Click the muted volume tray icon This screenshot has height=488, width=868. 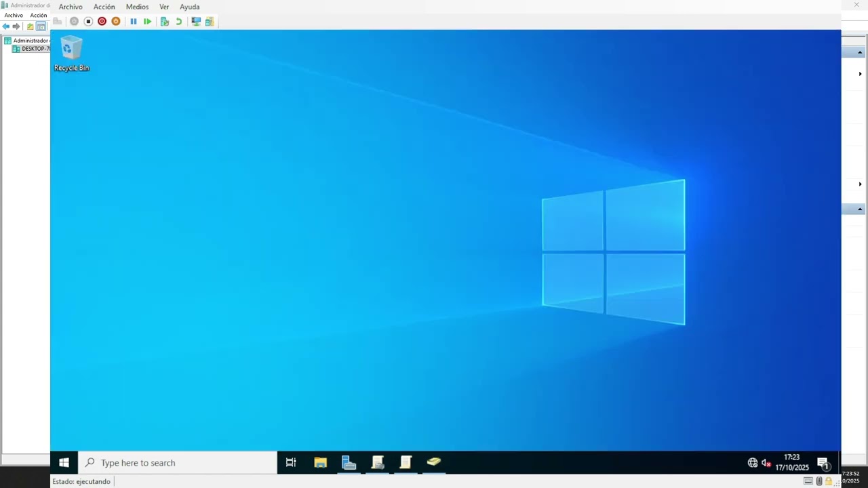coord(766,463)
